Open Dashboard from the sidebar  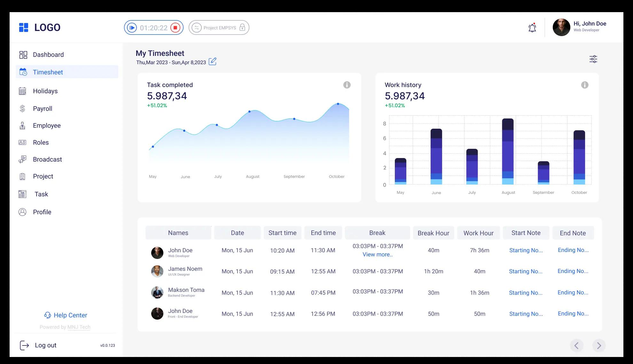pos(48,55)
